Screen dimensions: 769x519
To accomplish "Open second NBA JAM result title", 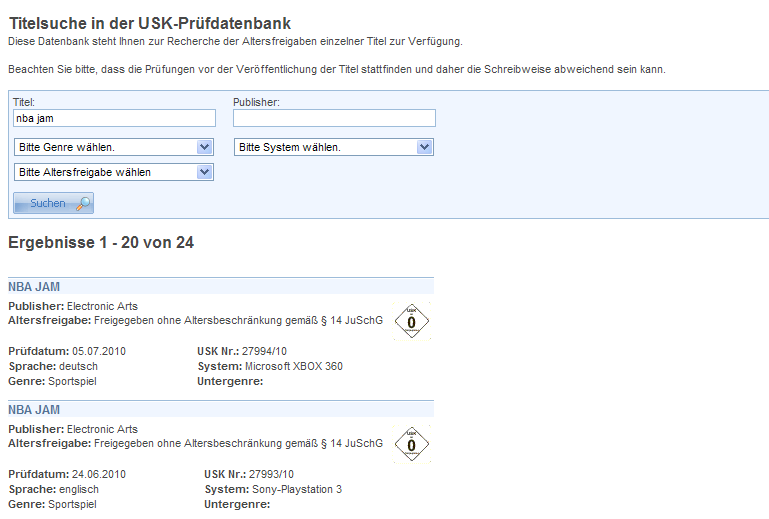I will [34, 410].
